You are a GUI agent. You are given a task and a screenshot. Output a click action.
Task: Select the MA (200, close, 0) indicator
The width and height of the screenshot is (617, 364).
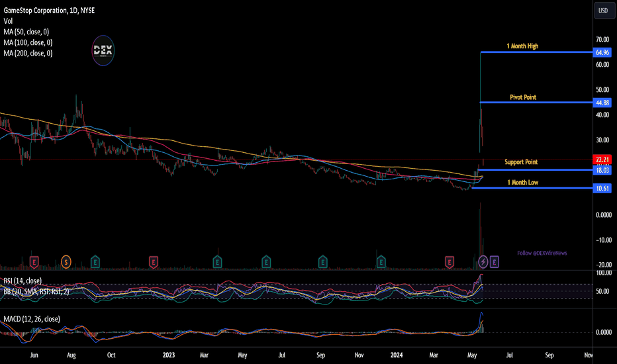(28, 53)
